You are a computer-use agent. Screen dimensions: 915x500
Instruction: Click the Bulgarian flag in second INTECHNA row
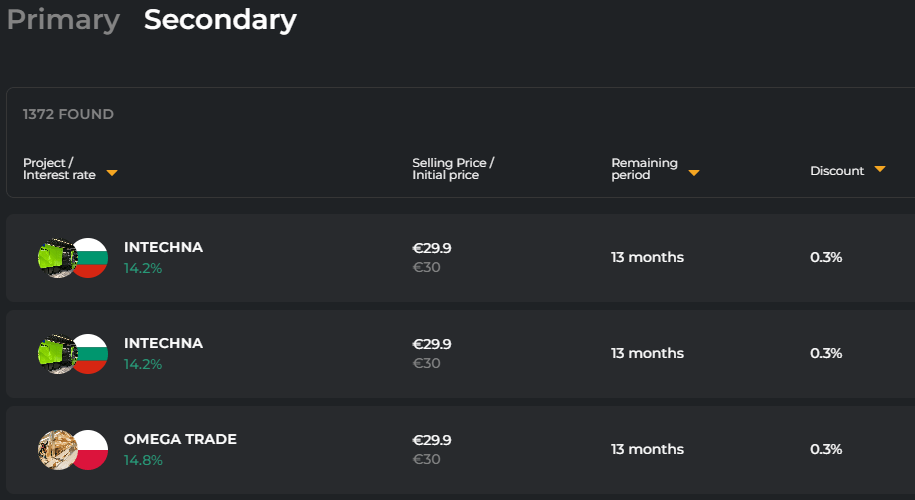pyautogui.click(x=90, y=353)
